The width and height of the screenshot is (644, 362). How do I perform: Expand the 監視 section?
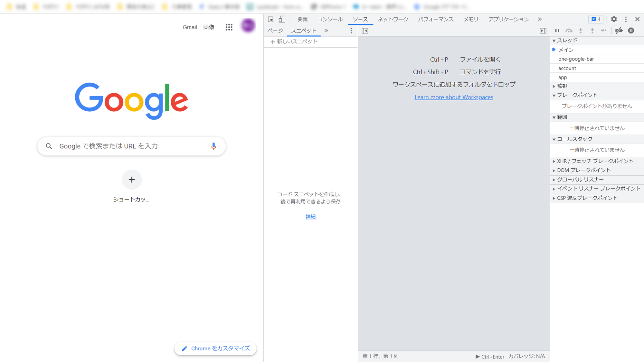click(x=597, y=86)
